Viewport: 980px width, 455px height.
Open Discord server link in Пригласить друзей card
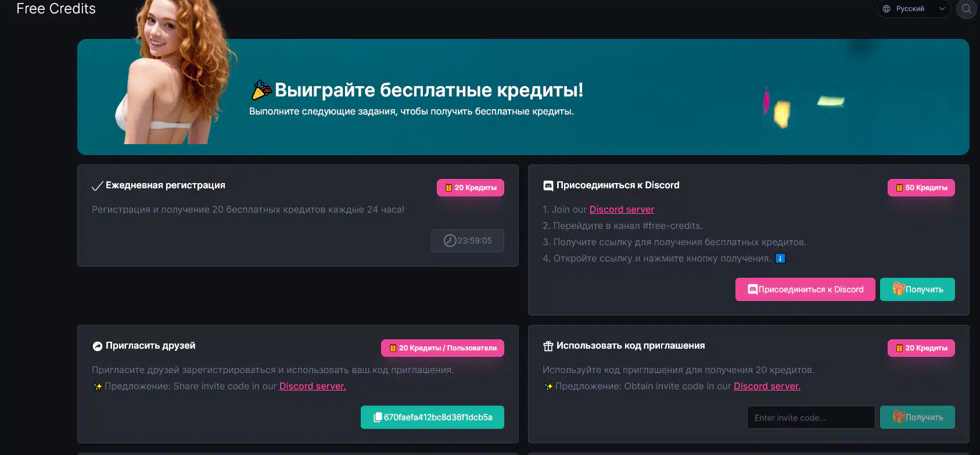pos(313,386)
